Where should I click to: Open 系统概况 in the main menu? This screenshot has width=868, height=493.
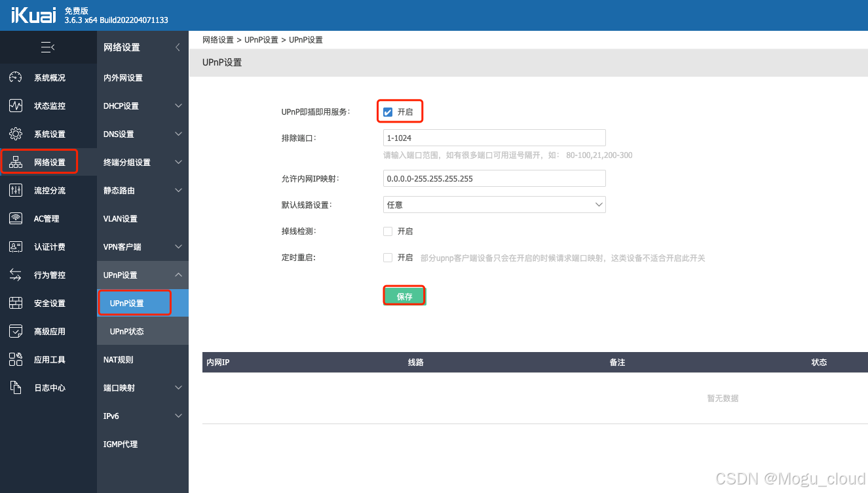coord(48,77)
